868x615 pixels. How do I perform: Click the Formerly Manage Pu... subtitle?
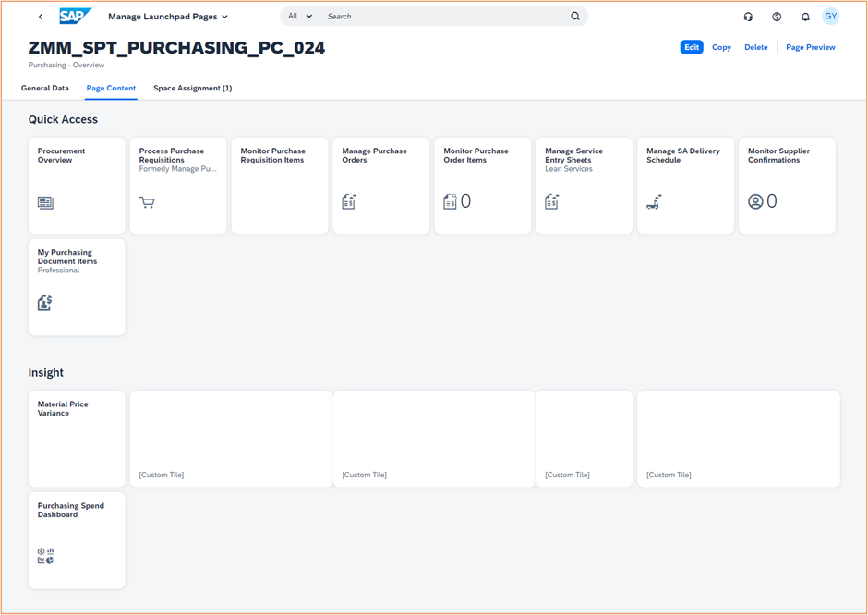click(x=178, y=169)
